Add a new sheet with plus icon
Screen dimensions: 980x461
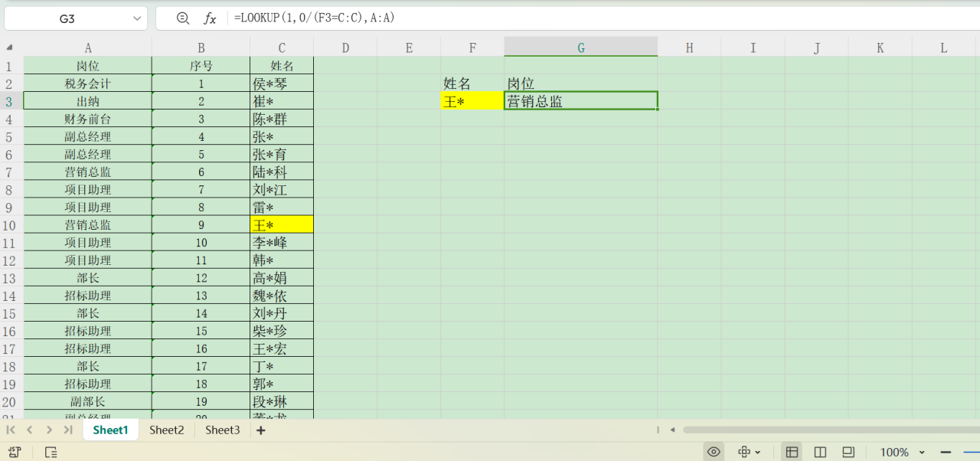[260, 430]
